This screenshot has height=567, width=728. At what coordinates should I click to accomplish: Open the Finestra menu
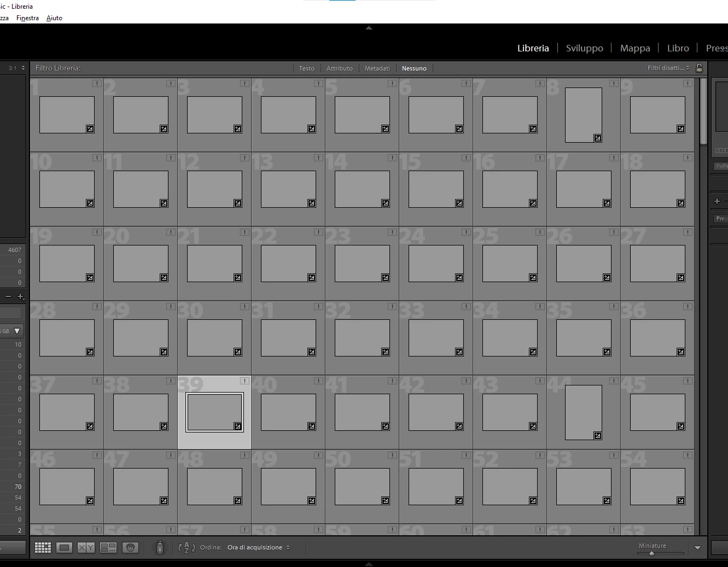pyautogui.click(x=27, y=18)
